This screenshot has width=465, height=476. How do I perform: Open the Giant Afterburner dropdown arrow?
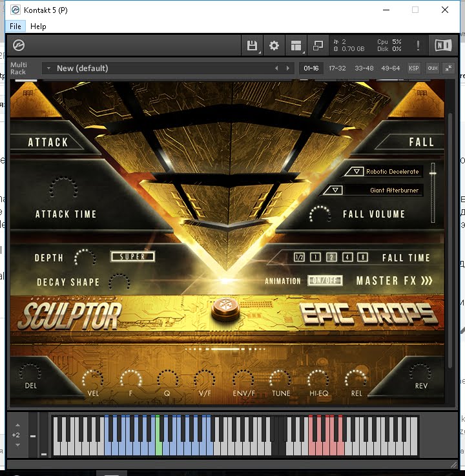(333, 191)
